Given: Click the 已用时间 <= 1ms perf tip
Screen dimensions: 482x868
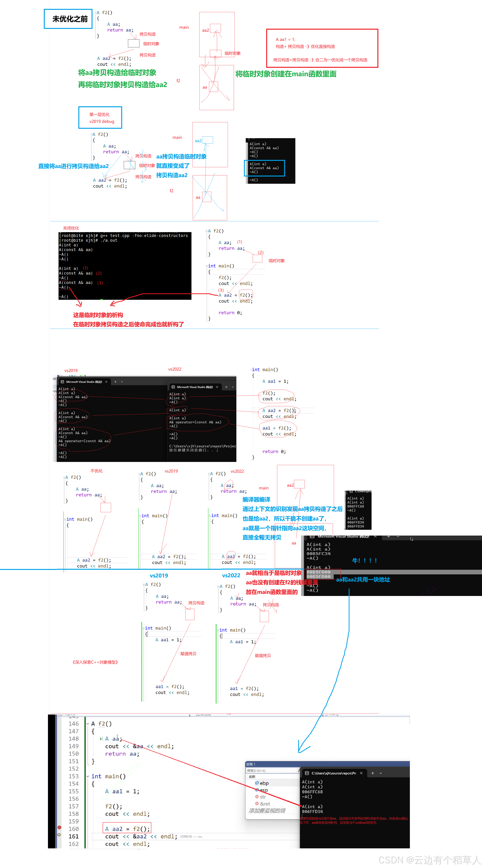Looking at the screenshot, I should click(191, 837).
